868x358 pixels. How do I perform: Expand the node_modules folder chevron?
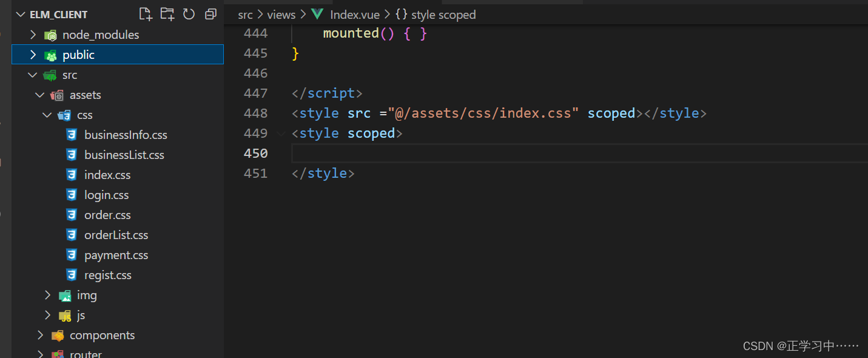[33, 35]
